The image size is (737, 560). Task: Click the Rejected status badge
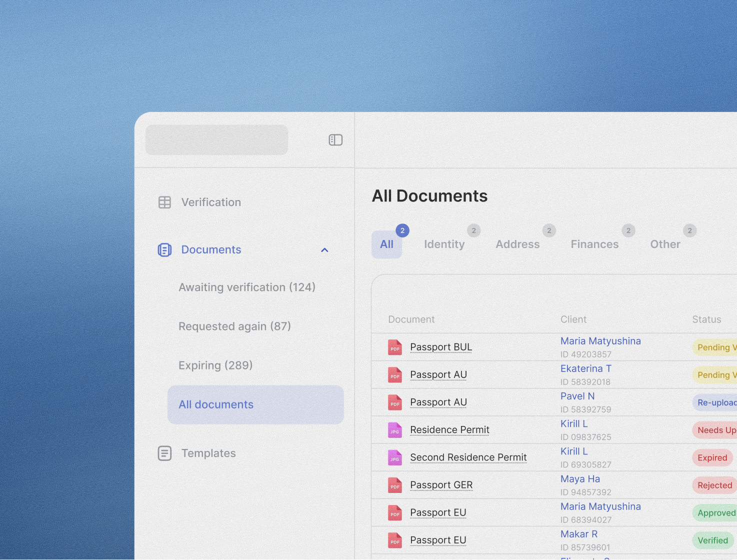tap(714, 485)
